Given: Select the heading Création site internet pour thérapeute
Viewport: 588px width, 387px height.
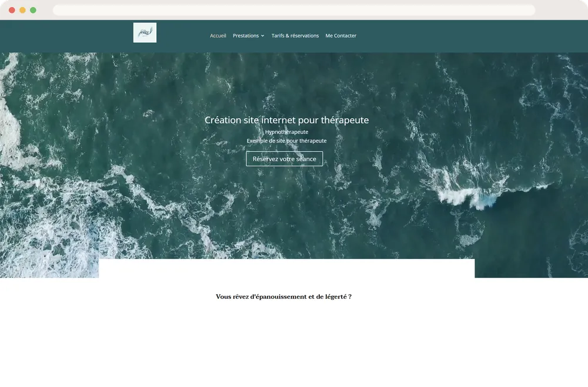Looking at the screenshot, I should [x=286, y=120].
